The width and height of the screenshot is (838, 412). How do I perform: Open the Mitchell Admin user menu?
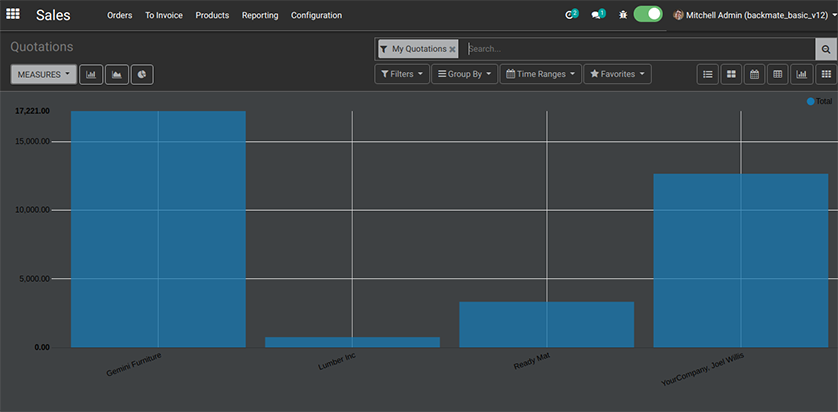coord(755,15)
